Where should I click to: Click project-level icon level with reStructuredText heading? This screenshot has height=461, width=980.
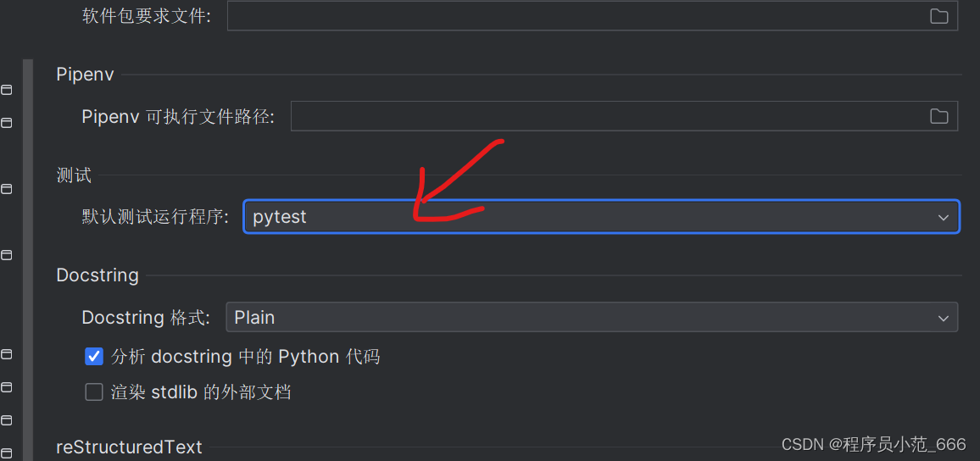click(6, 453)
